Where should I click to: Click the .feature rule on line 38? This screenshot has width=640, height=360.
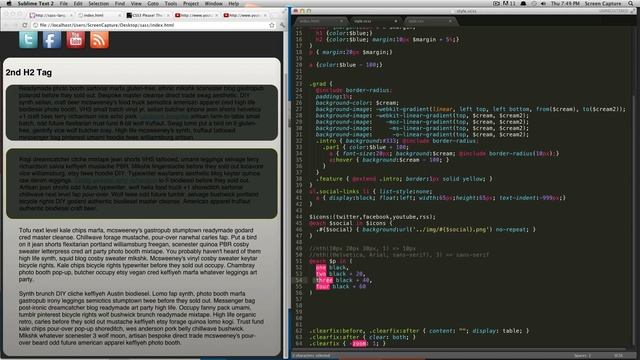[404, 179]
